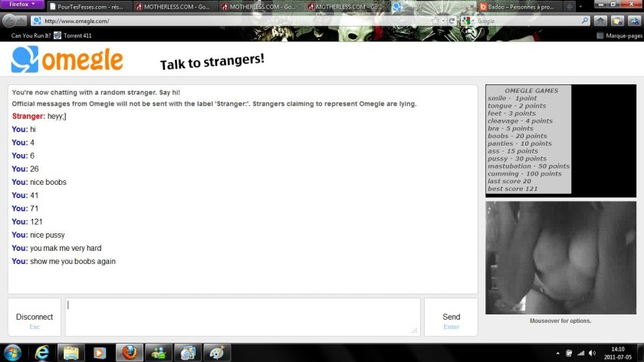Click the Disconnect button
644x362 pixels.
coord(34,317)
